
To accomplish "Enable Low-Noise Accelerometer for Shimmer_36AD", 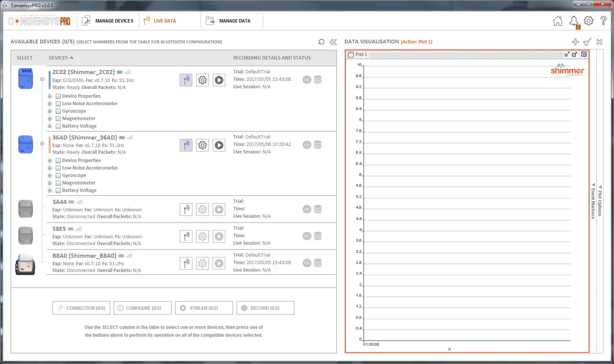I will point(58,168).
